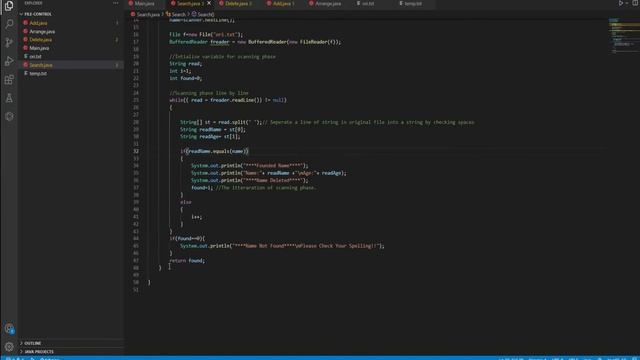Open Main.java in the explorer
The image size is (640, 360).
[x=39, y=48]
